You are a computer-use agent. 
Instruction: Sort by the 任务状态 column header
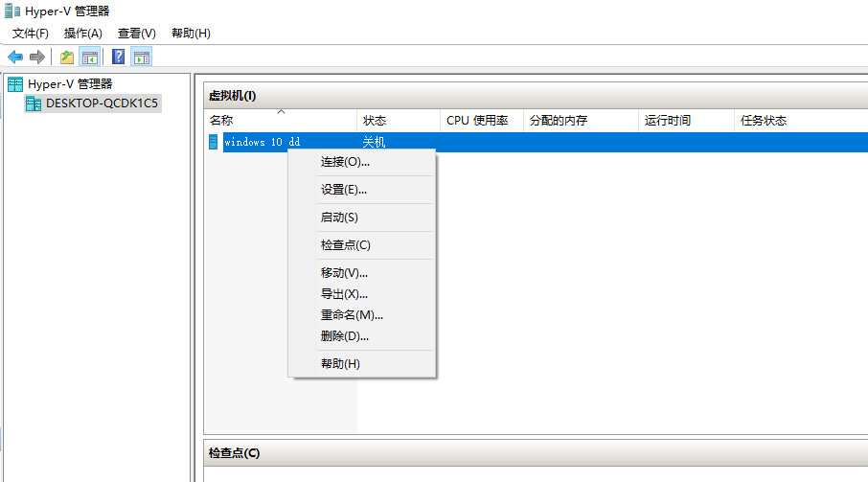pyautogui.click(x=801, y=120)
